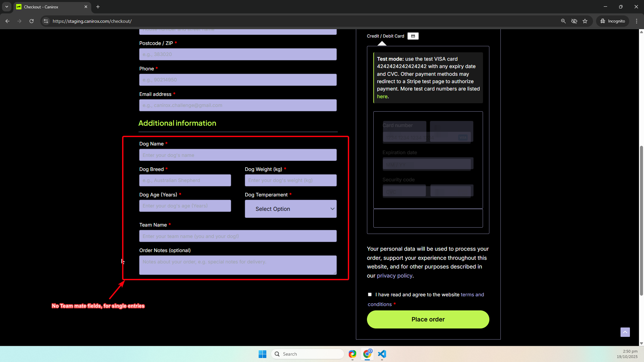This screenshot has height=362, width=644.
Task: Open the privacy policy link
Action: [394, 276]
